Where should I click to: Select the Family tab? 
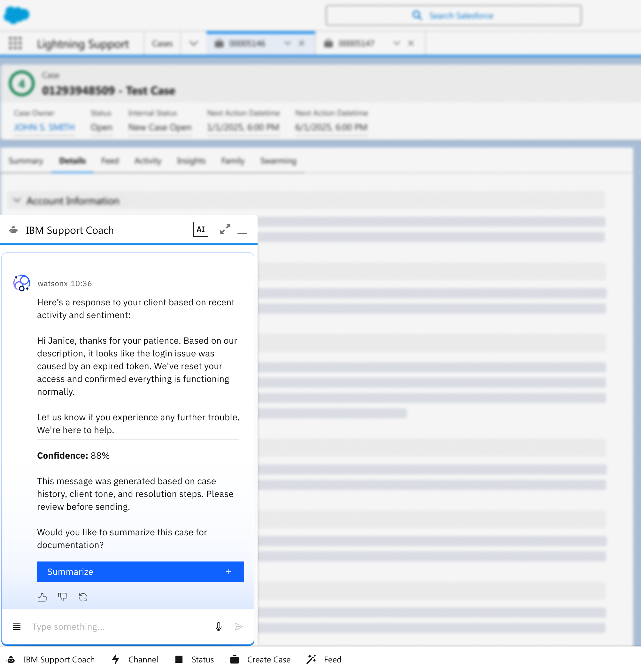233,160
